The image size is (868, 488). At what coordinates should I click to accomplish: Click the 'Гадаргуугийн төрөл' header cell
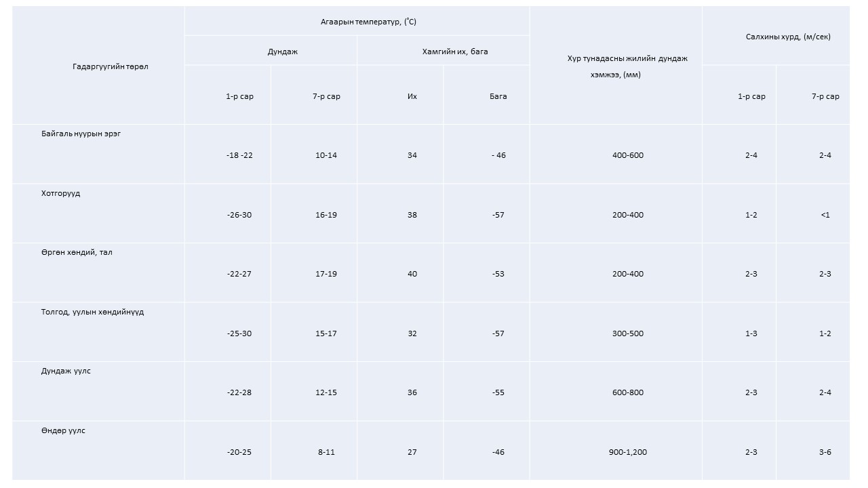coord(111,66)
